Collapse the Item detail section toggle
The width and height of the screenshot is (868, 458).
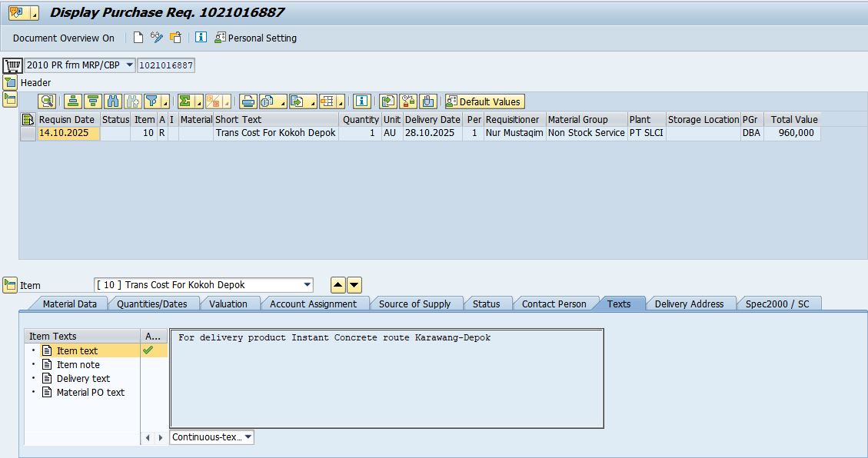[x=9, y=285]
